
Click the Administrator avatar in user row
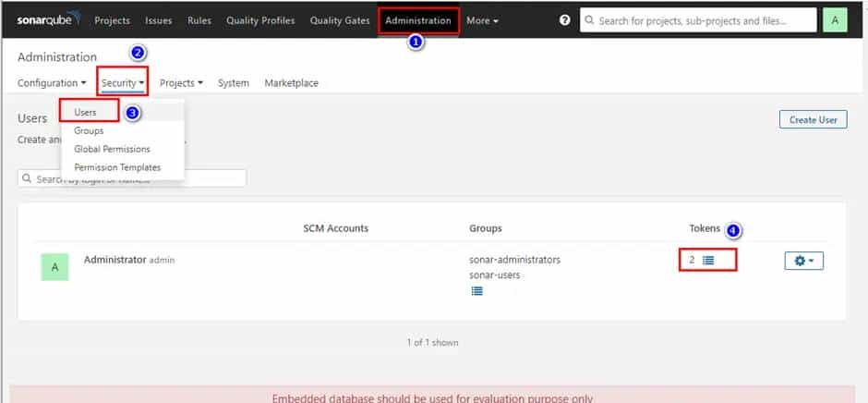54,266
